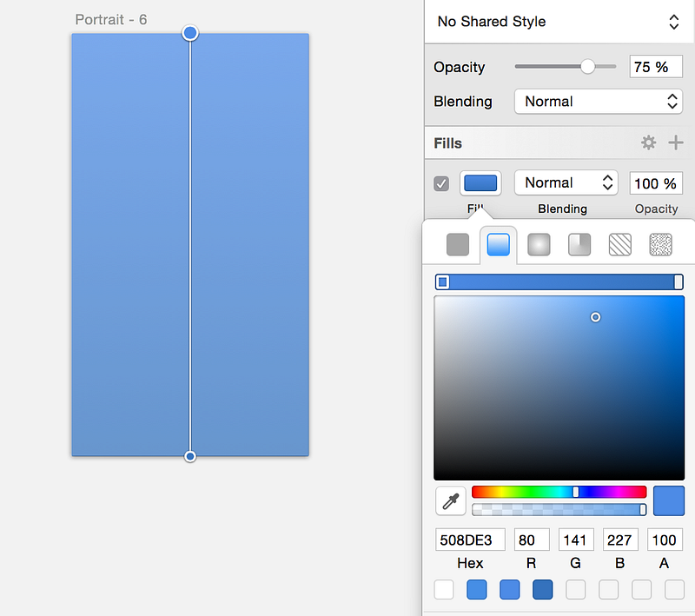Click the R value field 80
This screenshot has width=695, height=616.
click(x=532, y=540)
